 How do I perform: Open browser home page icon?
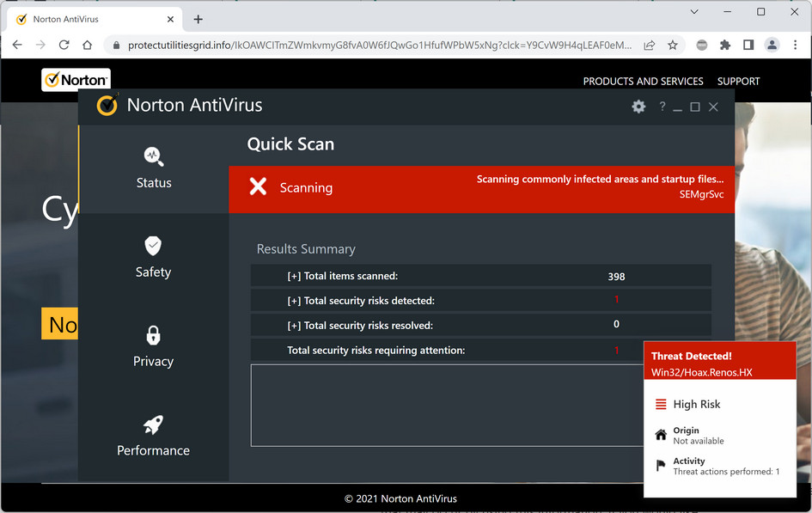pyautogui.click(x=87, y=45)
